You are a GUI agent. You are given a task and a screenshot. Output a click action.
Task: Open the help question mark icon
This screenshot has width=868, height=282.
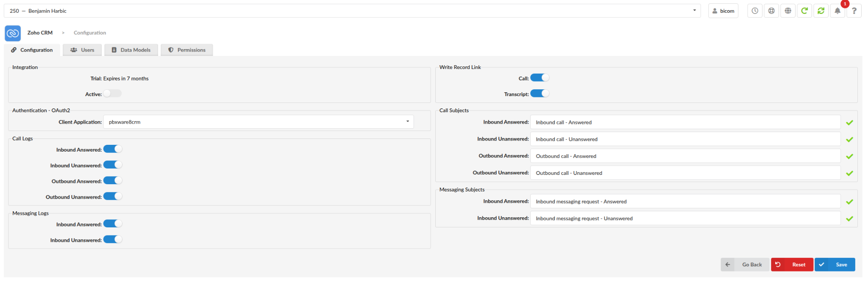[x=854, y=11]
